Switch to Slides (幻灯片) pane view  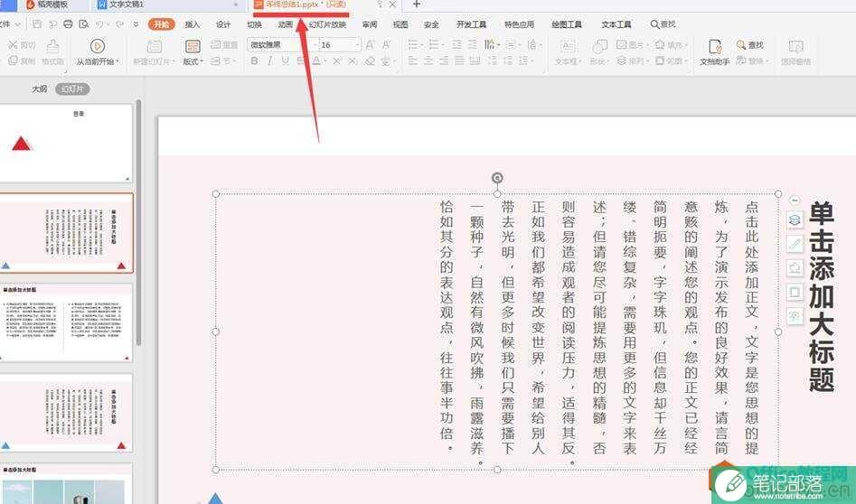[72, 89]
